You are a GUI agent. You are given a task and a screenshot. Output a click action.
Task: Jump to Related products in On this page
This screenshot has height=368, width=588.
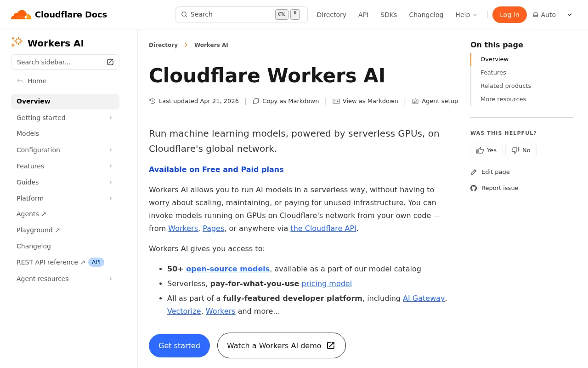pyautogui.click(x=506, y=86)
